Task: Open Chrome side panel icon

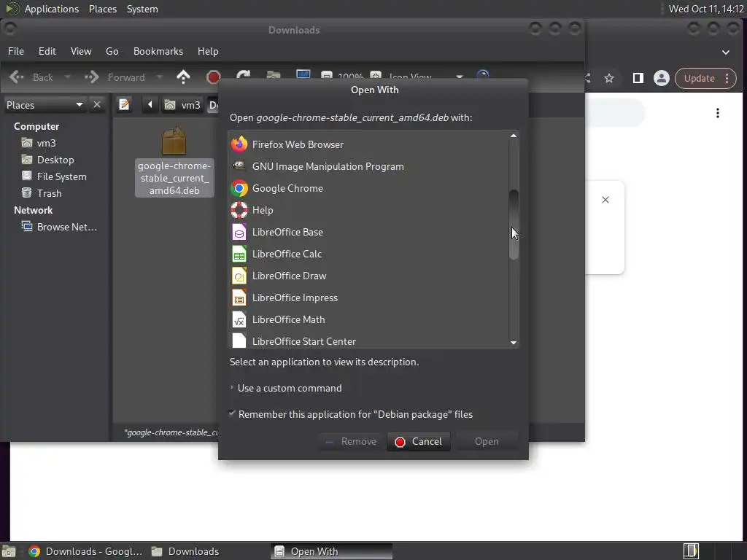Action: click(x=638, y=78)
